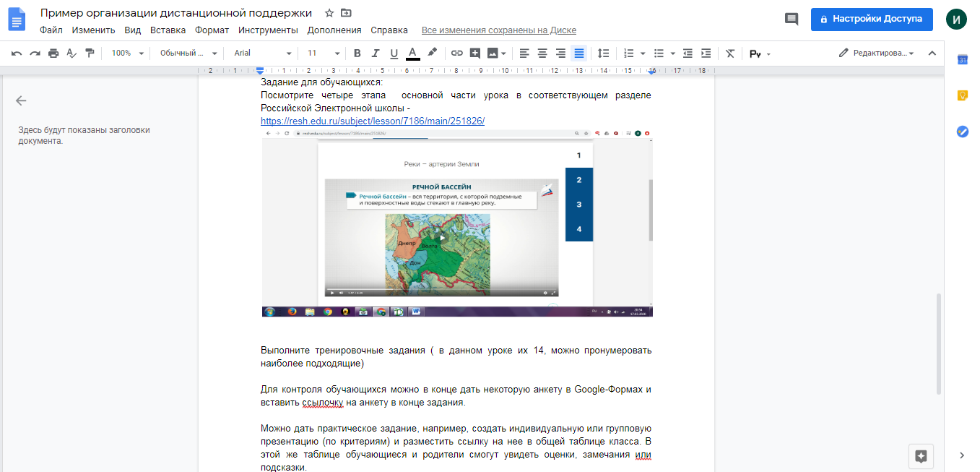Toggle Italic formatting
980x472 pixels.
375,53
